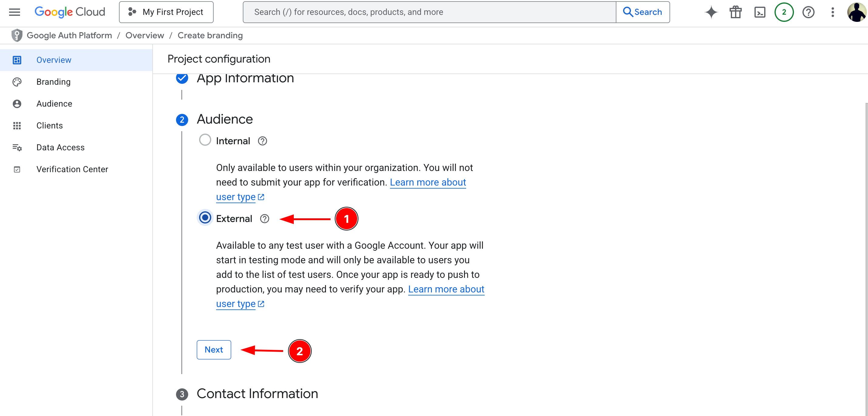Open Learn more link under External
The image size is (868, 416).
pyautogui.click(x=446, y=289)
